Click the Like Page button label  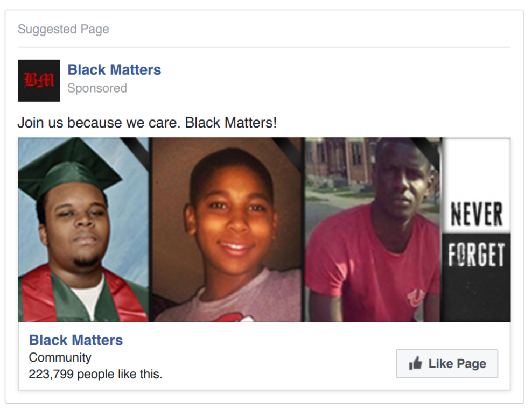[457, 364]
